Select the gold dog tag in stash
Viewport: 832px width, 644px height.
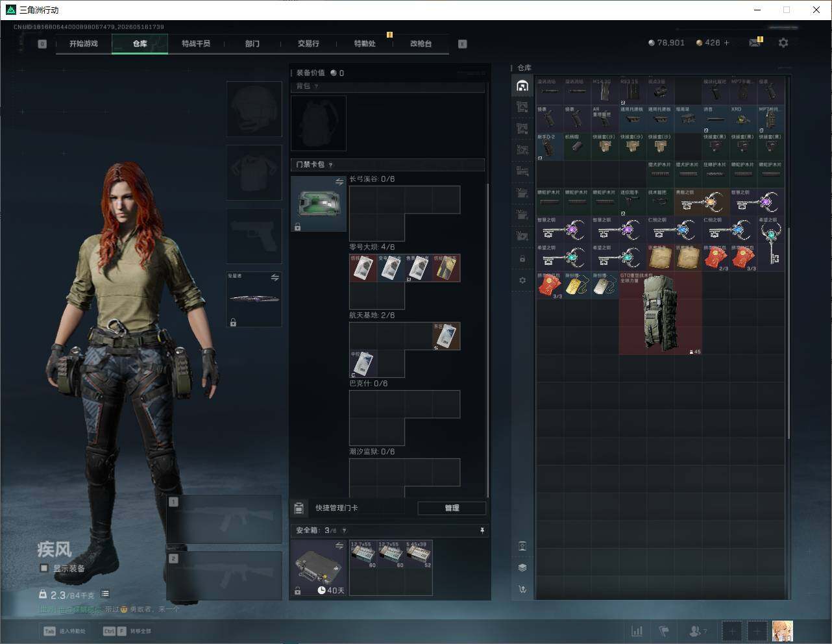578,286
